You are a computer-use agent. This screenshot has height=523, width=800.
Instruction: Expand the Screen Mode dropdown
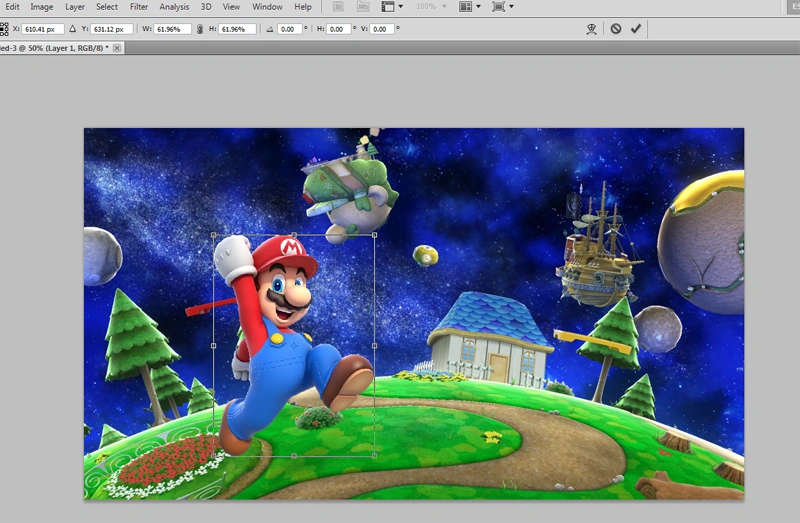tap(502, 7)
